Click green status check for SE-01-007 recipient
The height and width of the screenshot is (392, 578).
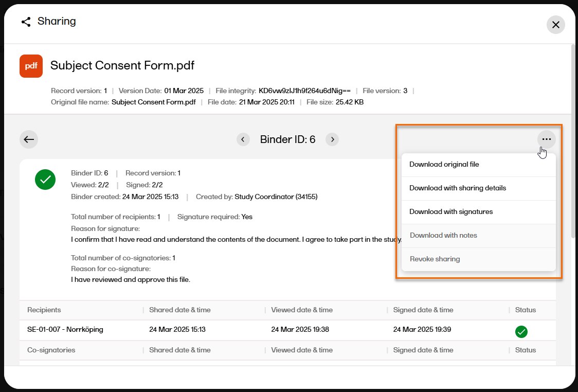click(x=521, y=332)
